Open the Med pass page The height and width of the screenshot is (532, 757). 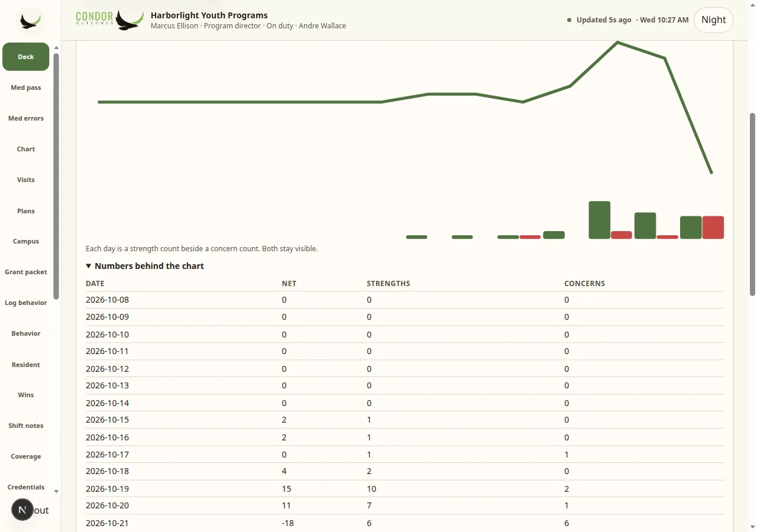(26, 87)
